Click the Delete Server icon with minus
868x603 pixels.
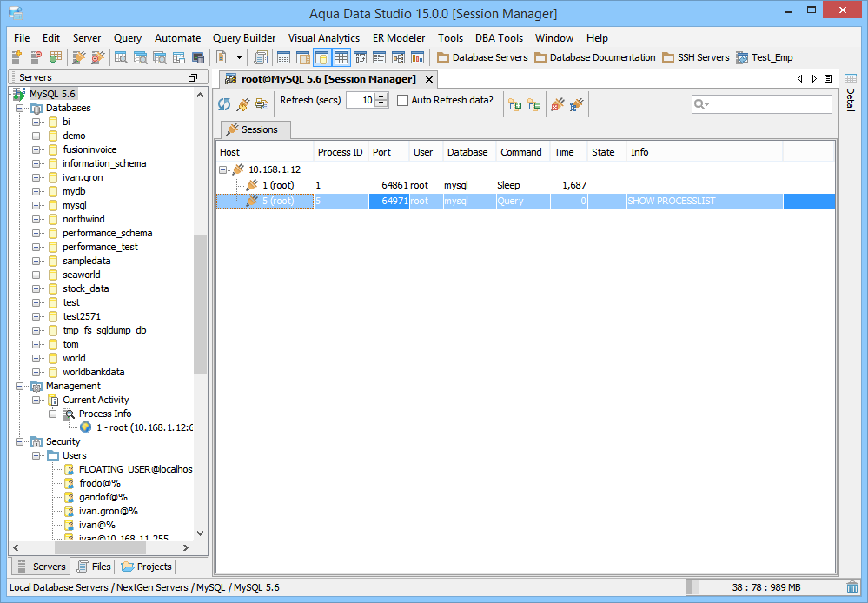pos(36,57)
